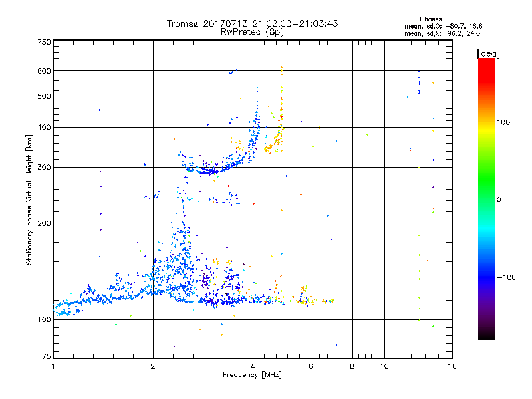The width and height of the screenshot is (532, 399).
Task: Click the x-axis label '10'
Action: click(384, 366)
